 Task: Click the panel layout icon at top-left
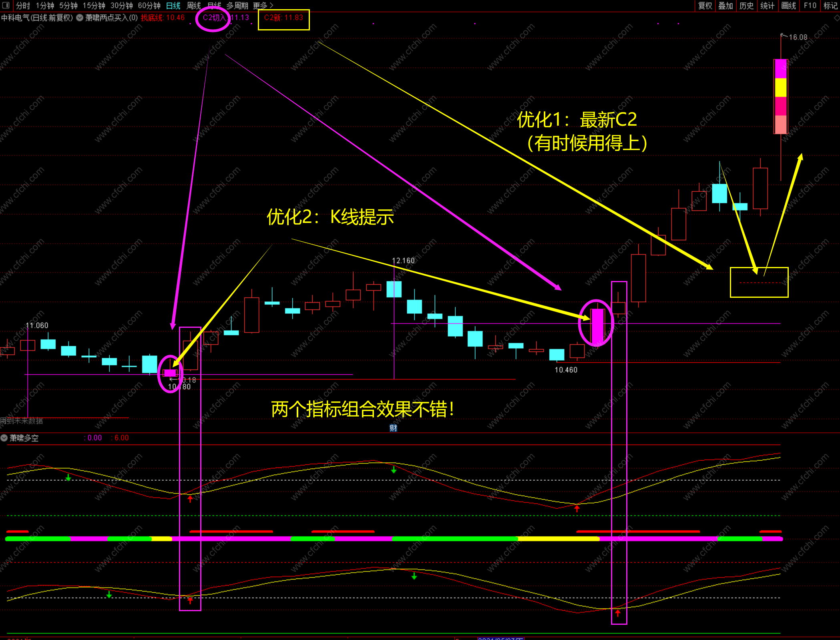point(6,5)
